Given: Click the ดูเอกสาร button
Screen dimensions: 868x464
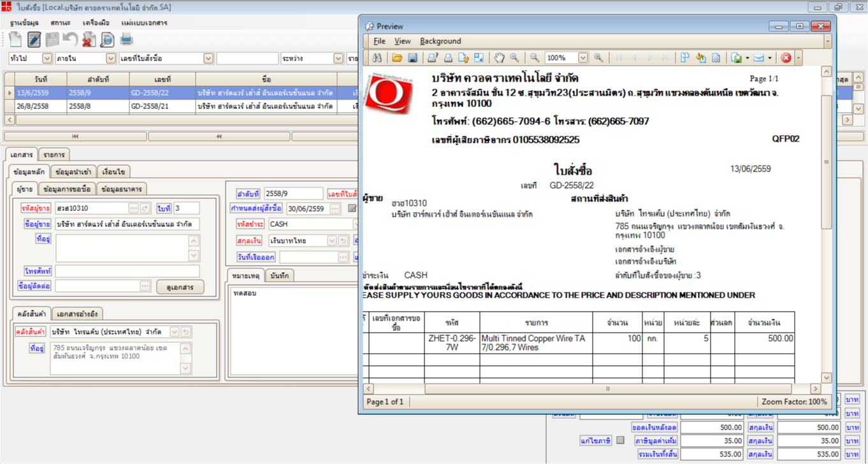Looking at the screenshot, I should click(x=180, y=287).
